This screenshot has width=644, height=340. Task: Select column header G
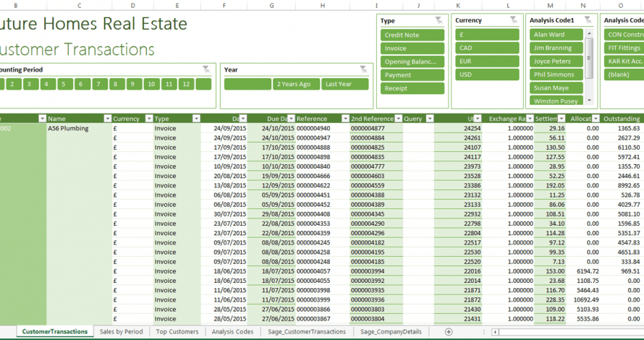click(x=271, y=5)
